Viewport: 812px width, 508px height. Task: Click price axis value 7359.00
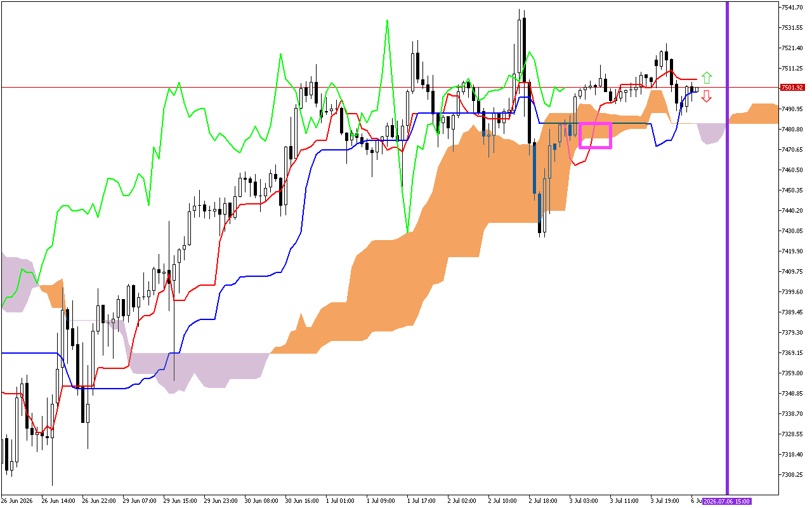793,373
